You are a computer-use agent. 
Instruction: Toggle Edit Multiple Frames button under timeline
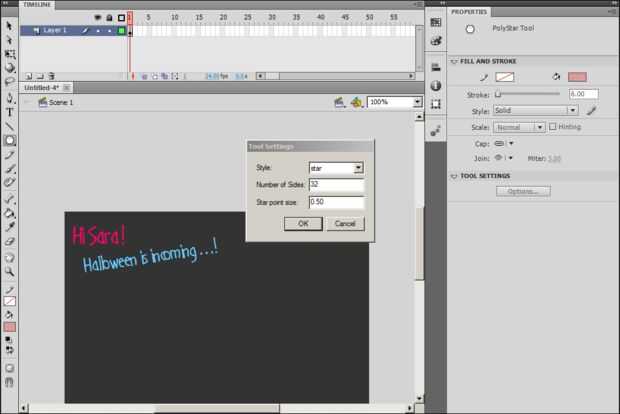164,76
